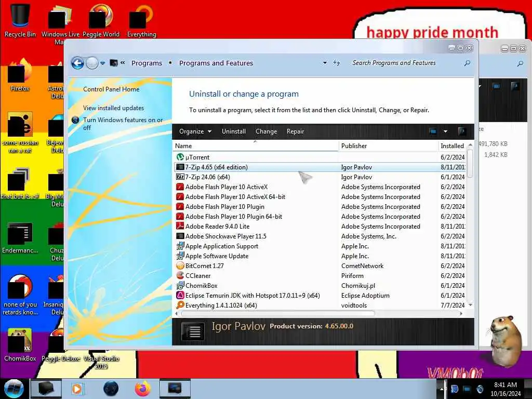Open Control Panel Home link
This screenshot has width=532, height=399.
pyautogui.click(x=111, y=89)
